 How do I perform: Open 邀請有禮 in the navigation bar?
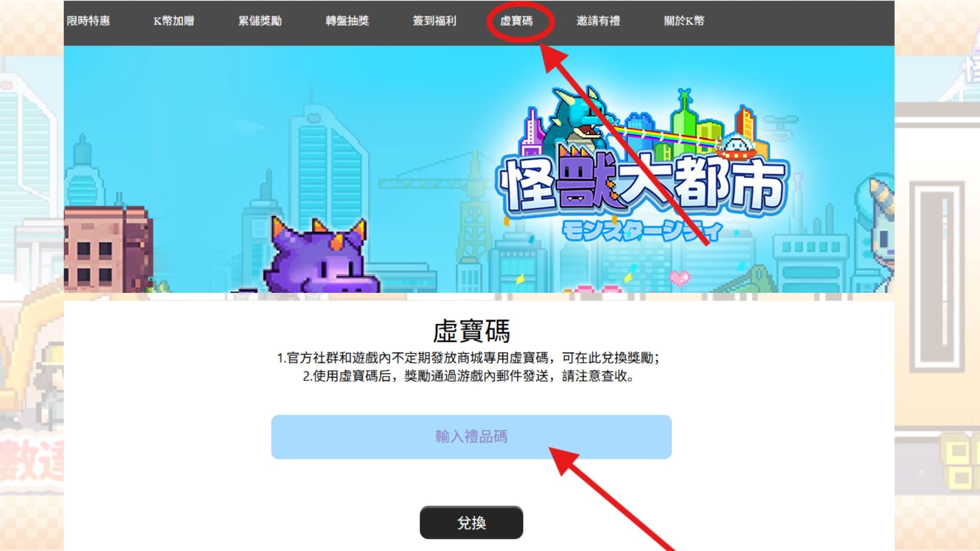598,21
